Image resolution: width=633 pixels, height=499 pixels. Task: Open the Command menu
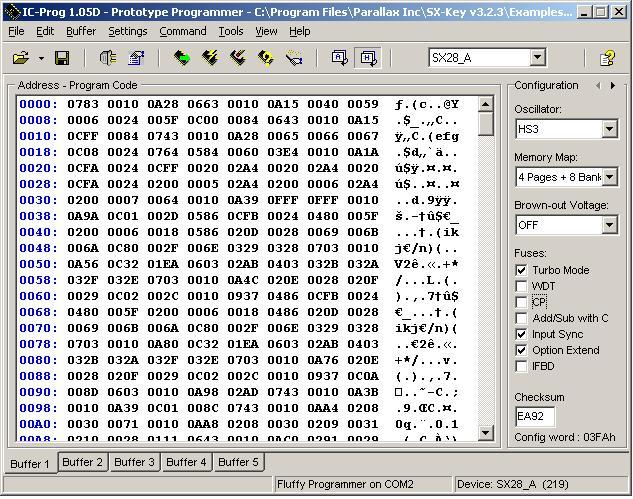tap(182, 31)
